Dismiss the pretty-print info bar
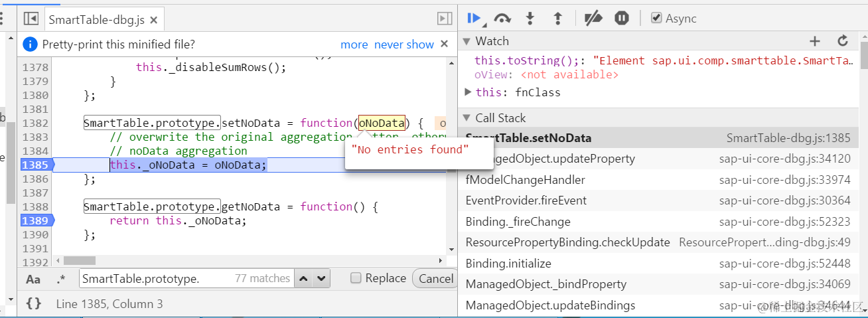This screenshot has height=318, width=868. point(445,44)
